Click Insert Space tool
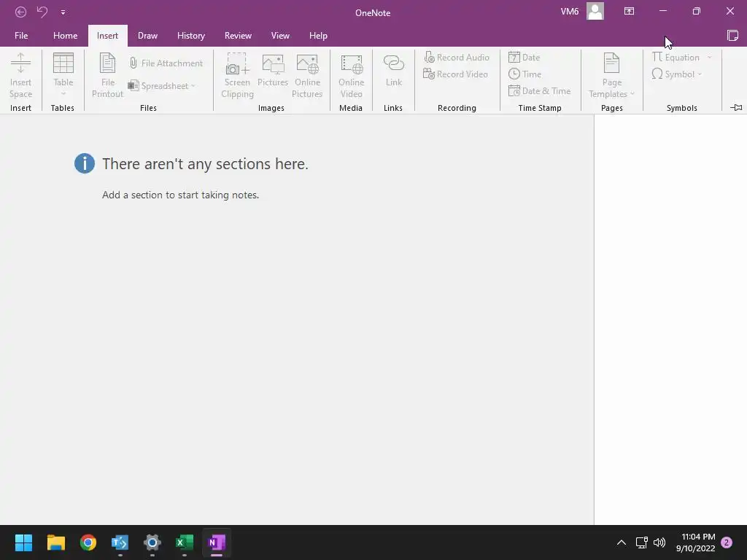747x560 pixels. [x=20, y=75]
